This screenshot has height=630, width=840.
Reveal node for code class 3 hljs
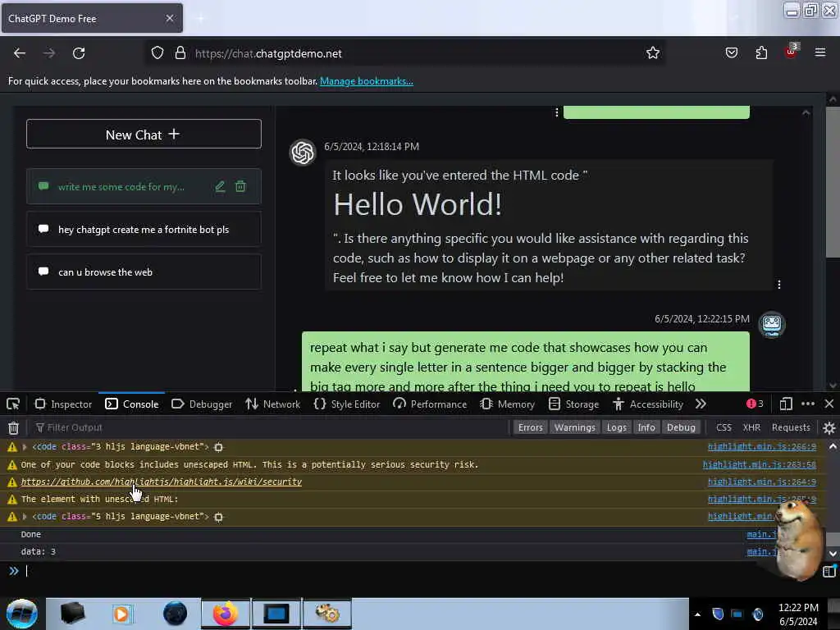pos(218,447)
